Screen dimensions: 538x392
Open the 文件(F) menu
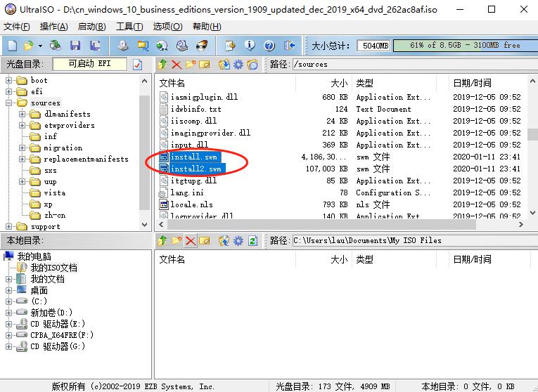click(17, 27)
